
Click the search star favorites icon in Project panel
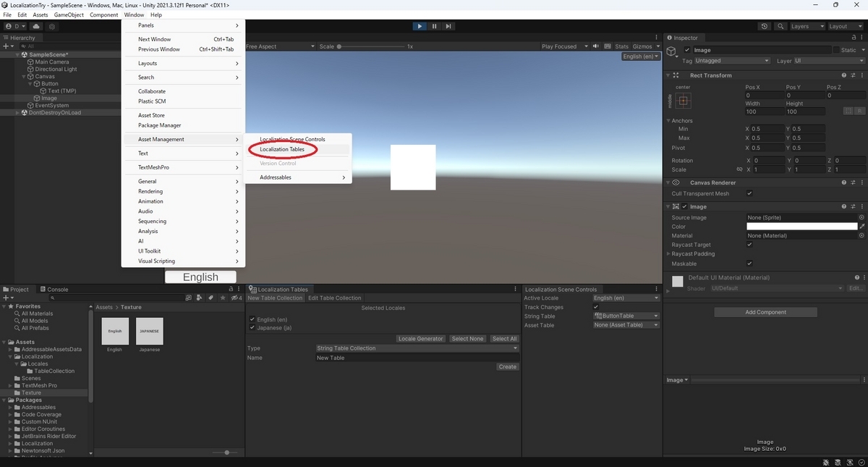coord(224,298)
